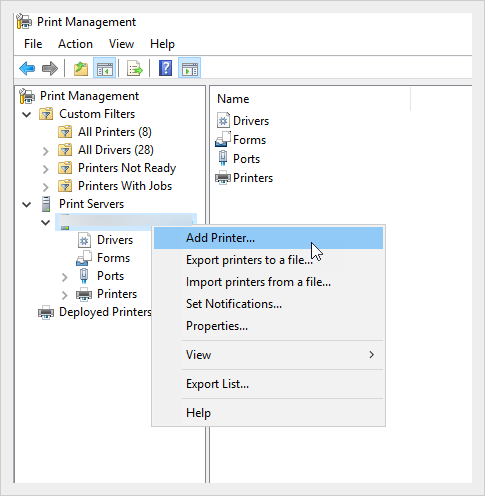Click the Export List toolbar icon
This screenshot has height=498, width=485.
pos(135,69)
